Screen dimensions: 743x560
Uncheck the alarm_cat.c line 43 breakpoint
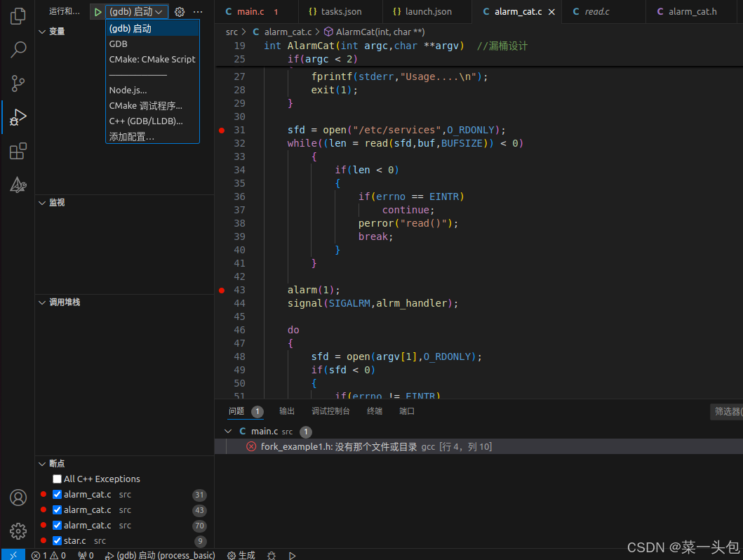click(x=57, y=509)
